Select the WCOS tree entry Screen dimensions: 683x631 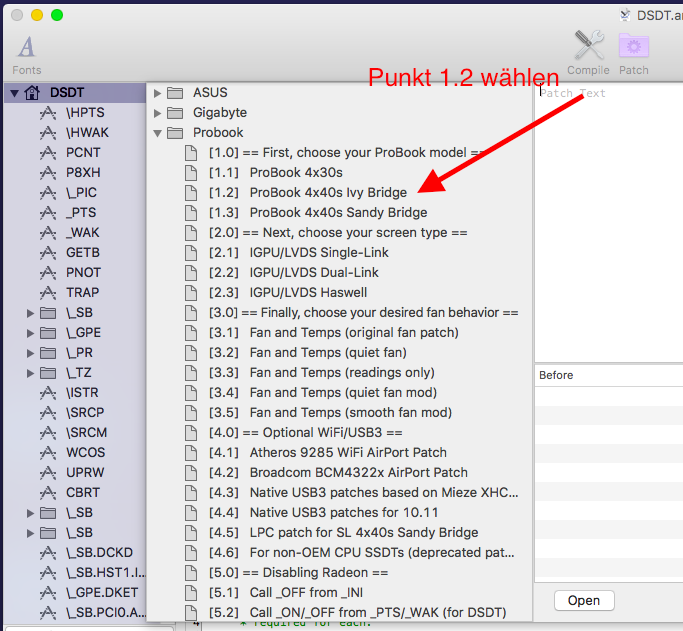click(85, 453)
